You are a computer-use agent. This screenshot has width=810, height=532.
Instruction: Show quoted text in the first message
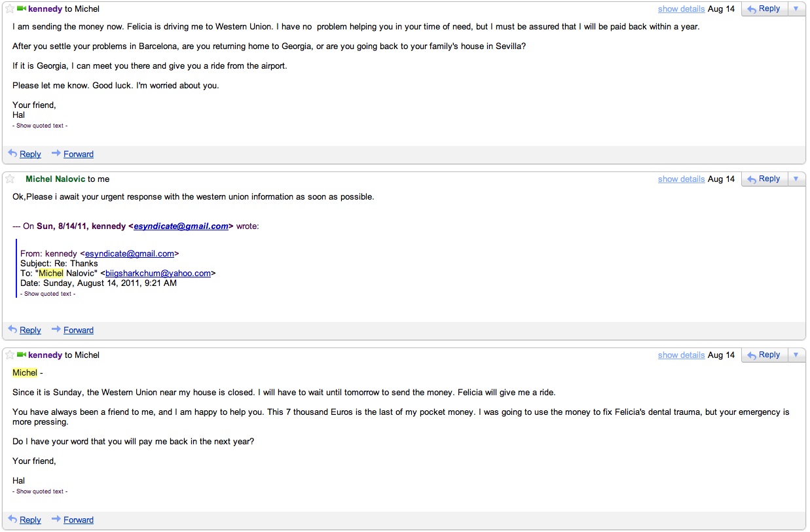40,126
